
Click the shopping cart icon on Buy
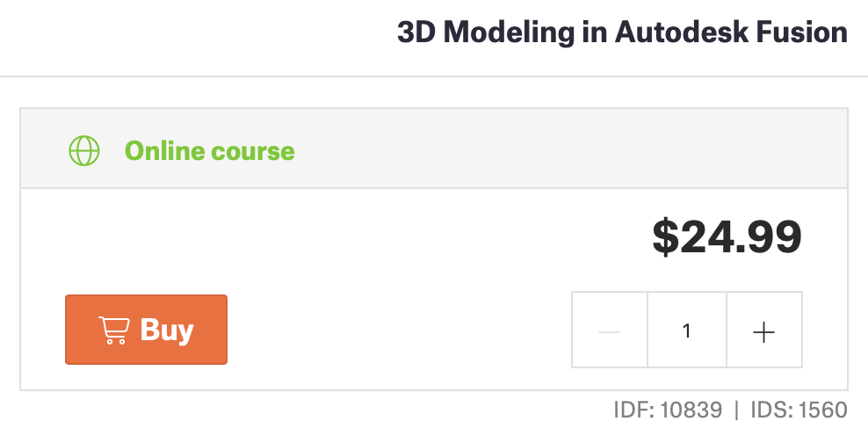coord(113,331)
